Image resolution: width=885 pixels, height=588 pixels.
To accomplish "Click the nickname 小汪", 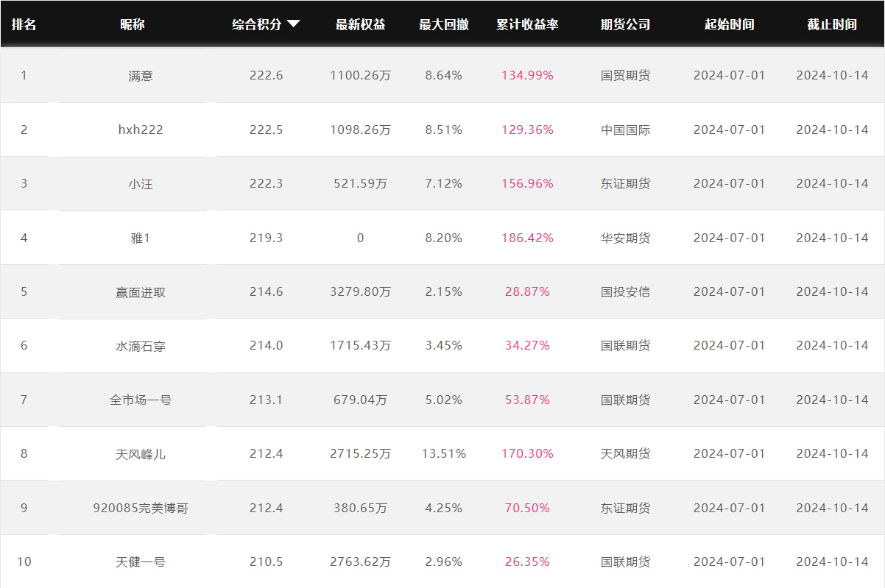I will coord(141,184).
